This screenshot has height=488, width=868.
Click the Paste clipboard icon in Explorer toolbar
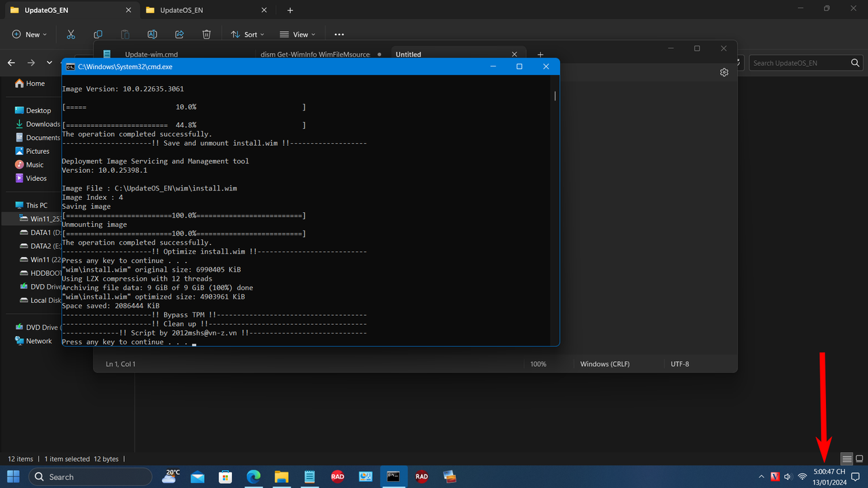125,35
